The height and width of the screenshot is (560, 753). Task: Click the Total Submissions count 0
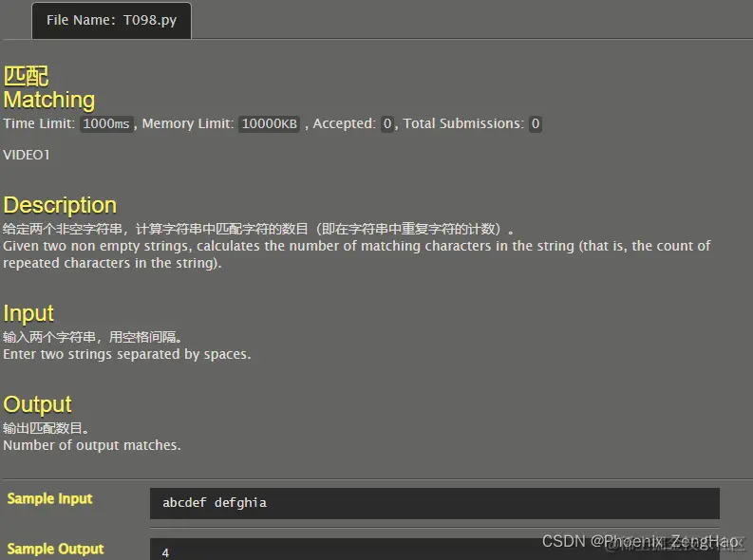pos(535,123)
